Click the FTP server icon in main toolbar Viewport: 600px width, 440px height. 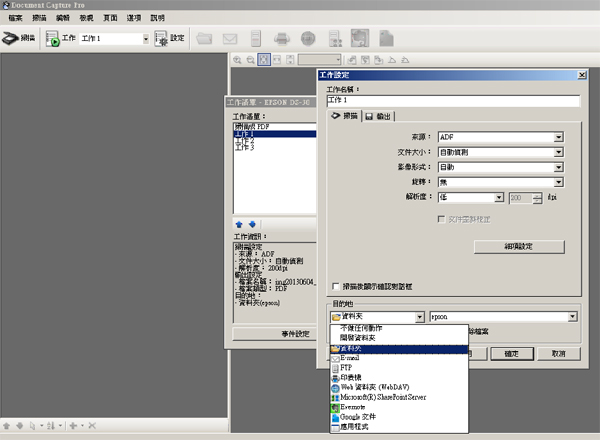click(256, 38)
